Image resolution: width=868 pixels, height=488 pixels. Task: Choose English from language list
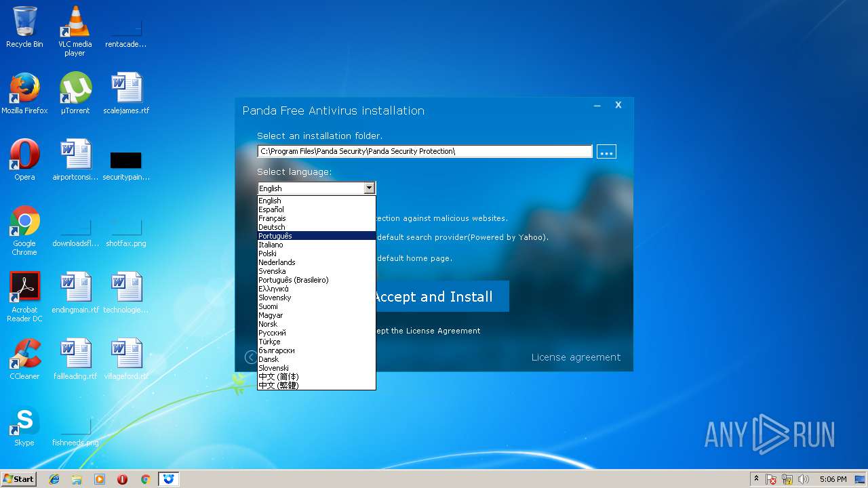(x=317, y=201)
